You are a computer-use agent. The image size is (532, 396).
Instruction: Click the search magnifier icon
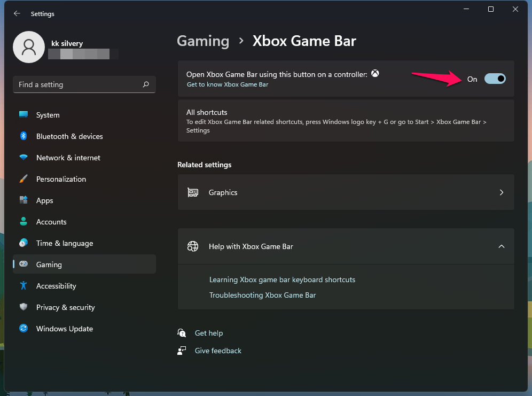(146, 84)
